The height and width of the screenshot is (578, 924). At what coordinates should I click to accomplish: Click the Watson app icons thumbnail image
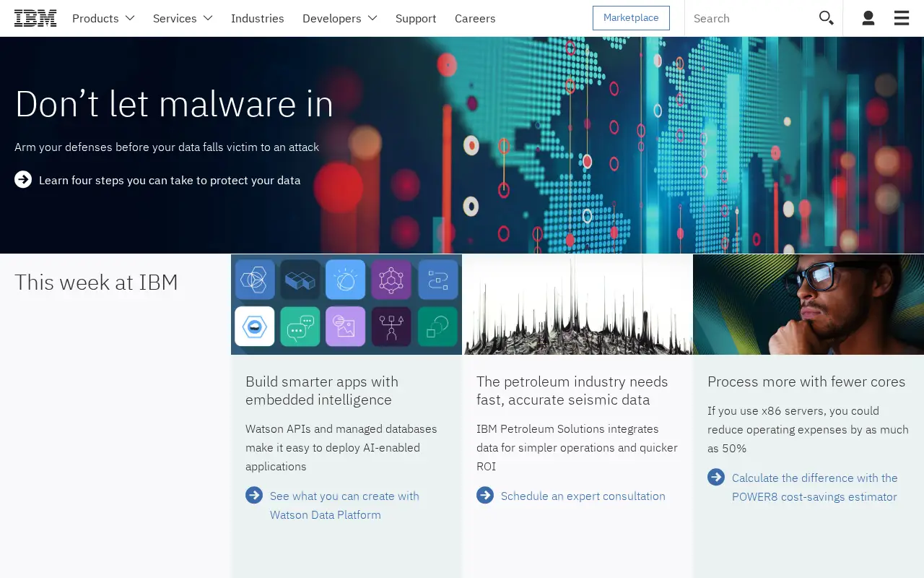tap(346, 304)
